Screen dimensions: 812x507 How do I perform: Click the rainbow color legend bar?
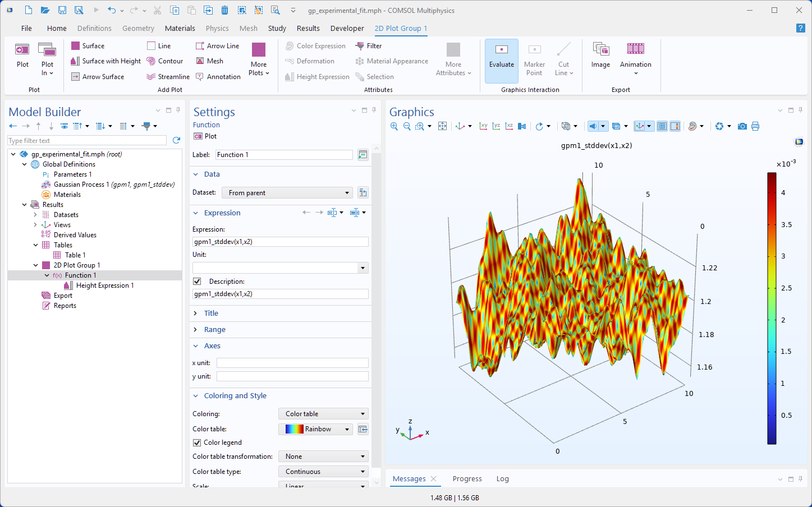tap(772, 308)
